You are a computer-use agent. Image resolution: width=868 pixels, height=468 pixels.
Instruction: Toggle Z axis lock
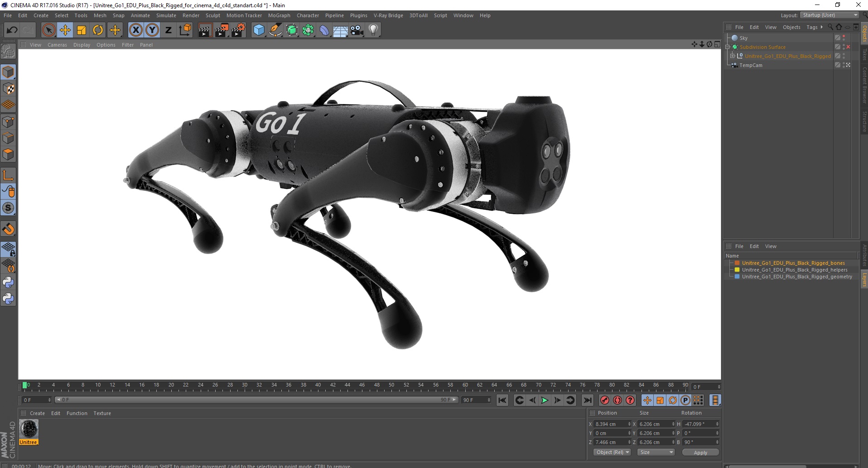point(169,30)
